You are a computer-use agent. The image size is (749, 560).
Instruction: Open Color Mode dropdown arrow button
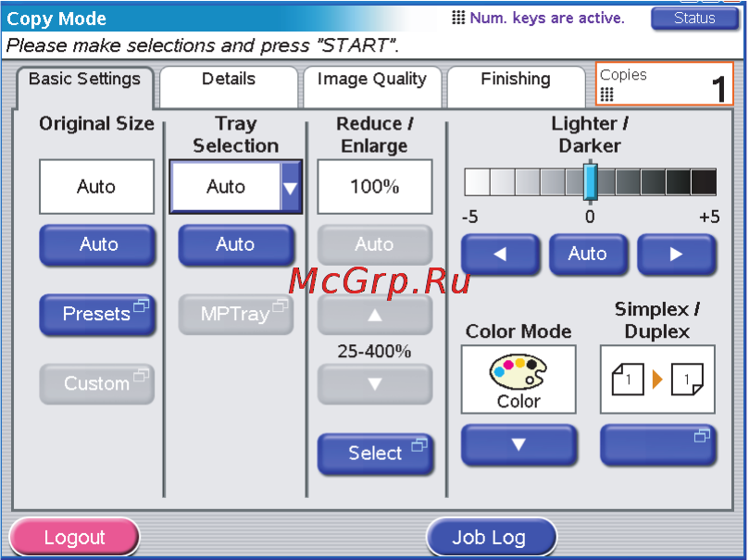(518, 445)
